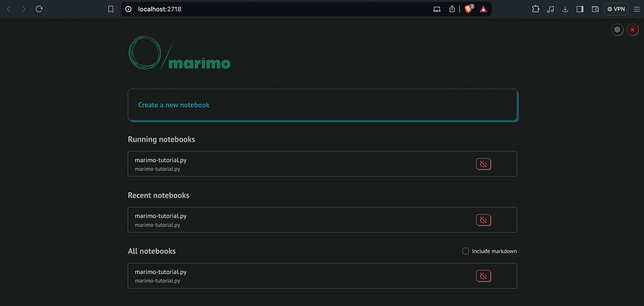Open marimo-tutorial.py under Running notebooks
Image resolution: width=644 pixels, height=306 pixels.
pos(322,164)
